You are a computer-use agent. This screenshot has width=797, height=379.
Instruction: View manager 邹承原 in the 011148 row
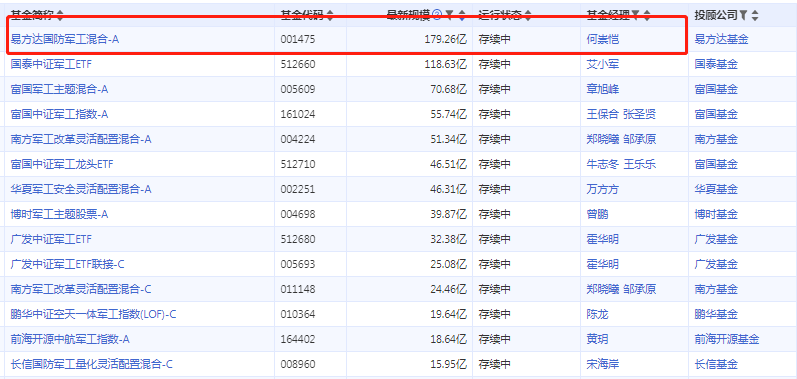click(x=639, y=289)
